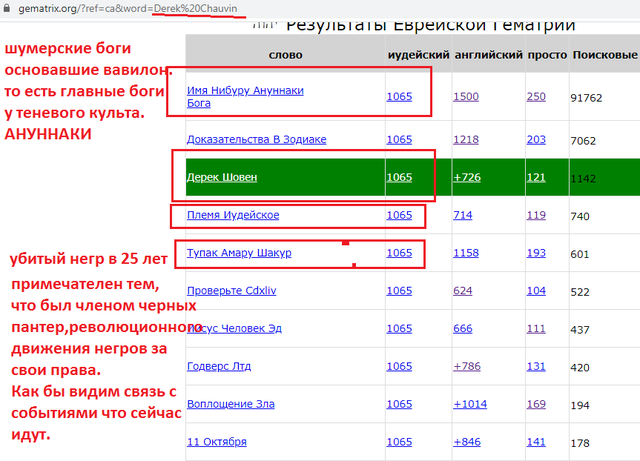Click value 203 in Доказательства row
This screenshot has height=461, width=640.
pos(536,139)
